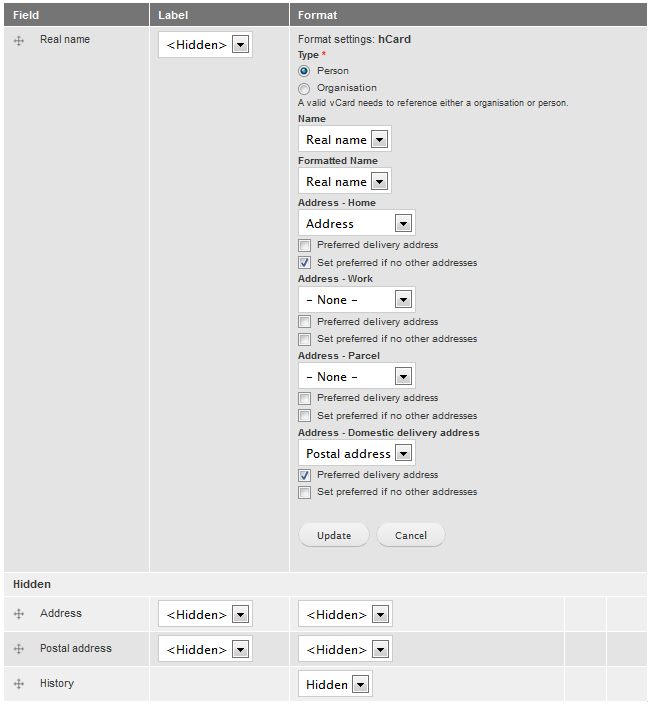The height and width of the screenshot is (705, 653).
Task: Click the History row drag handle
Action: 19,684
